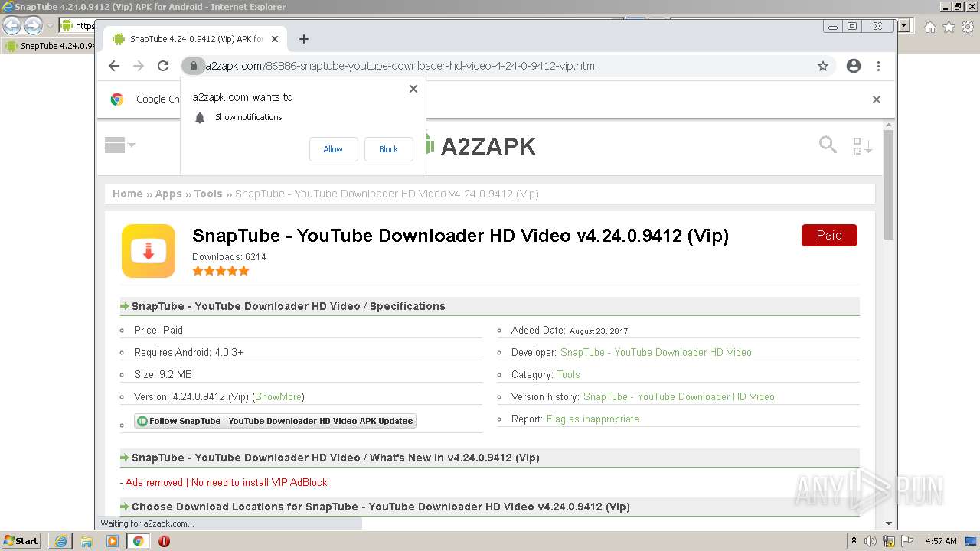The width and height of the screenshot is (980, 551).
Task: Click the scrollbar up arrow
Action: click(x=889, y=125)
